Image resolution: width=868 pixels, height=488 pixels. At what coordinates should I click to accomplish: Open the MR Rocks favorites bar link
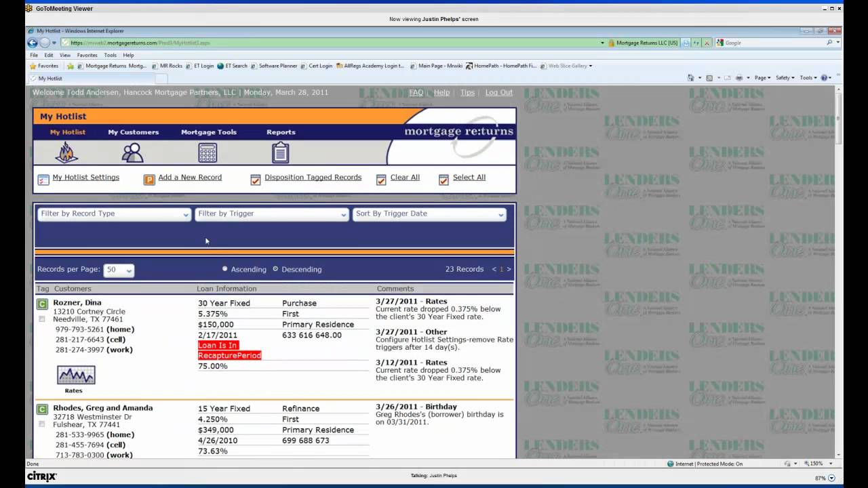167,66
